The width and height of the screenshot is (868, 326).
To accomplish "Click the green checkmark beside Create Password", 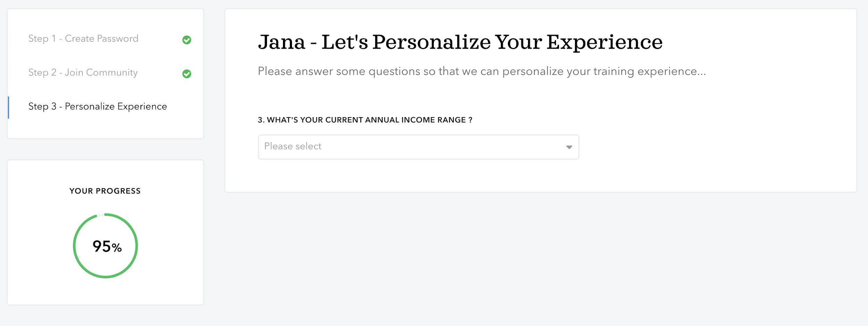I will pos(187,40).
